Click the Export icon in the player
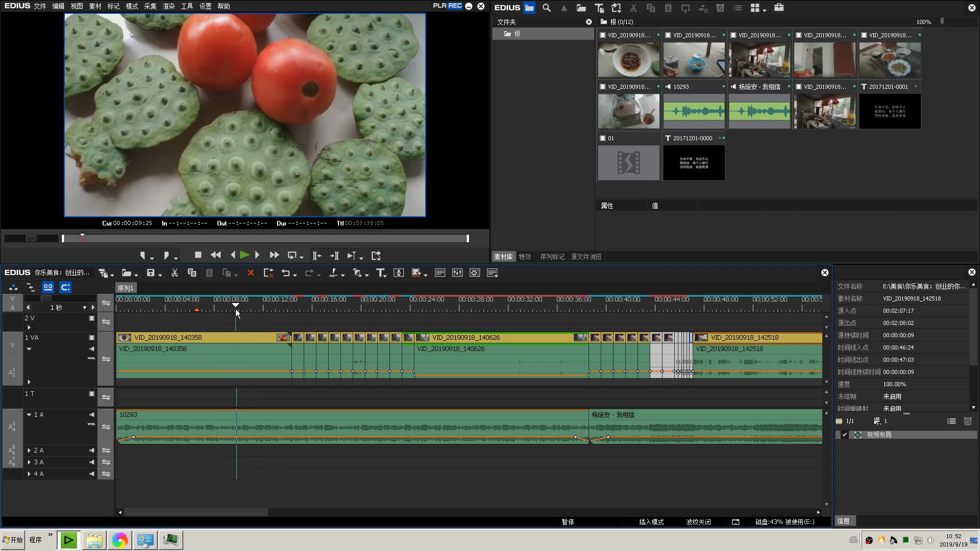The image size is (980, 551). [x=376, y=256]
